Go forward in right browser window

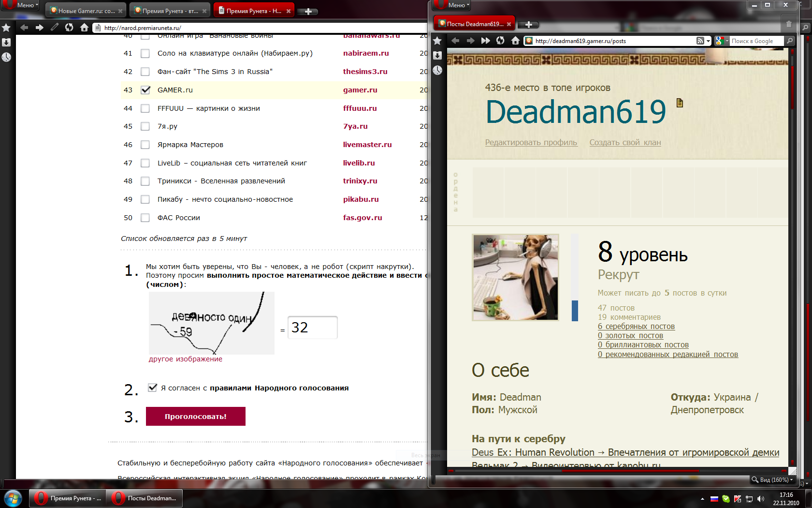click(x=470, y=41)
